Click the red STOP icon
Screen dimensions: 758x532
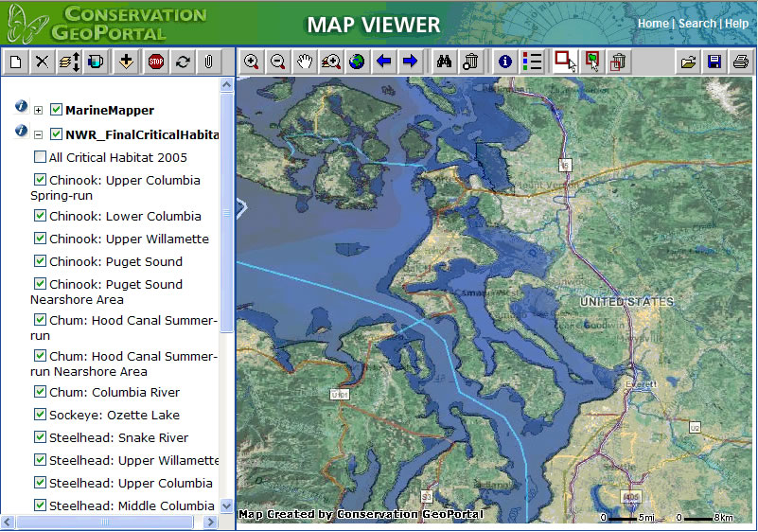155,62
